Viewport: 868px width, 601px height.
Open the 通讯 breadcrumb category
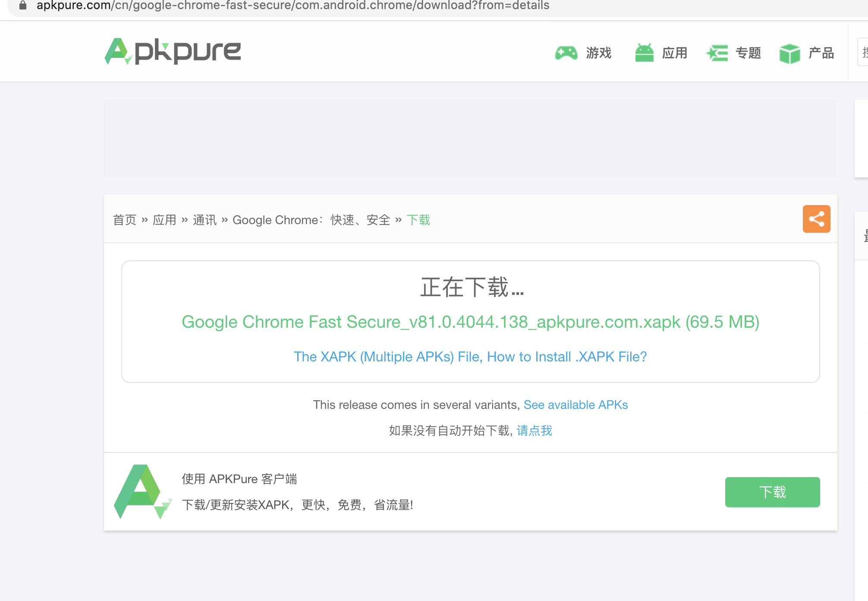coord(204,220)
